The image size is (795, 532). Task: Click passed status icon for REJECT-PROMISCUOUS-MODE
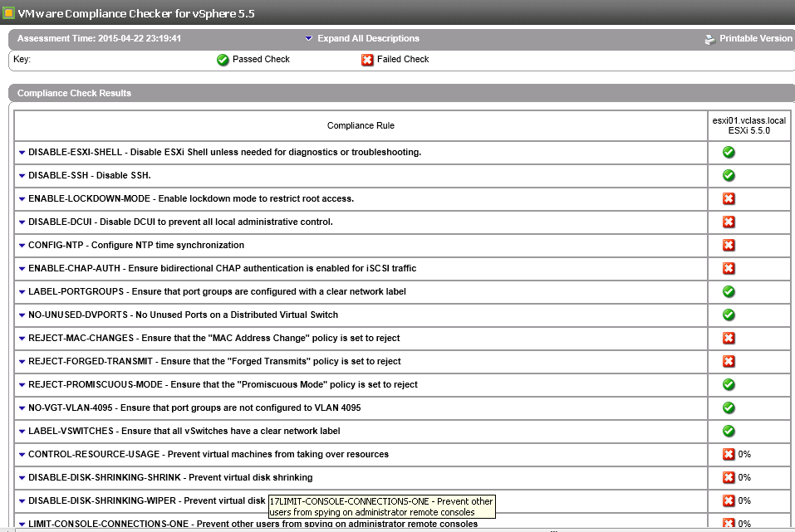click(729, 384)
